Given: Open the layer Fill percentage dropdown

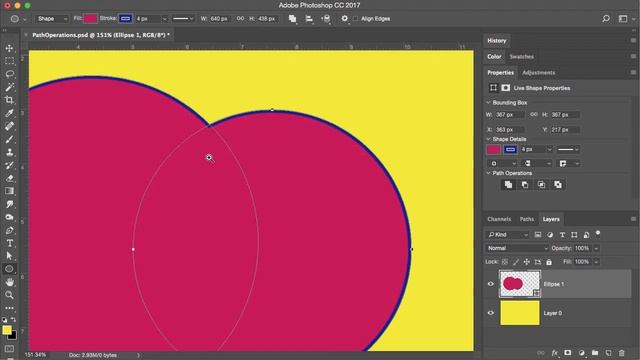Looking at the screenshot, I should 596,262.
